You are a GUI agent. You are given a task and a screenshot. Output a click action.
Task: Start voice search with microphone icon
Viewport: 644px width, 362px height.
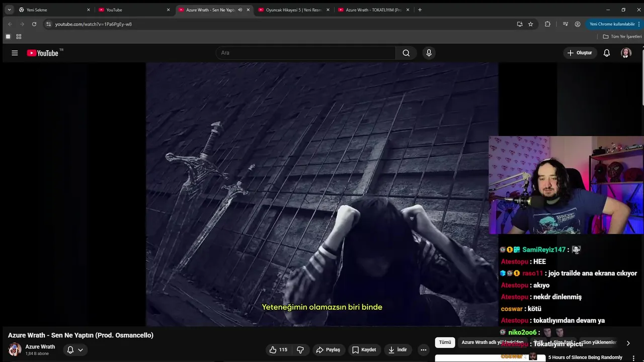429,53
